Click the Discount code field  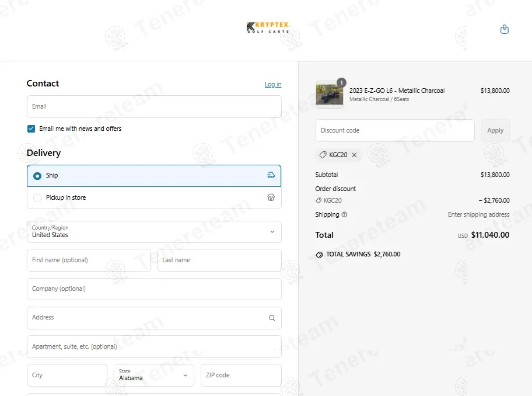pos(395,130)
